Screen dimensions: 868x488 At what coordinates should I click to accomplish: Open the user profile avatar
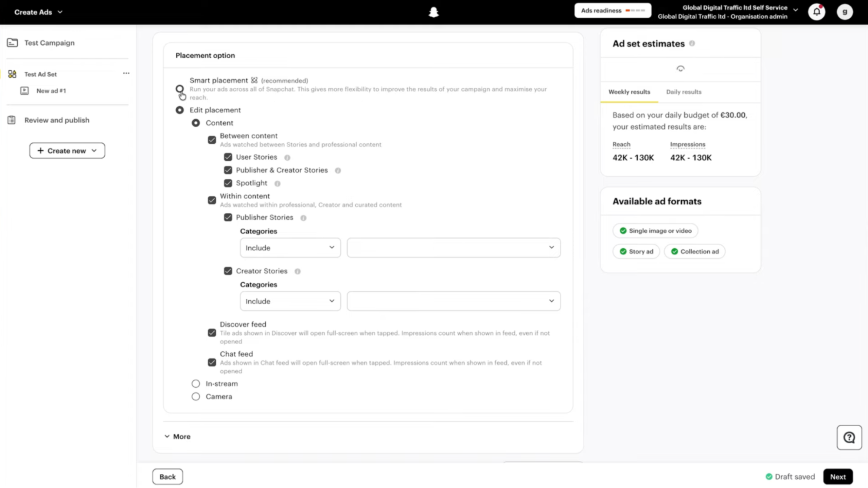[845, 12]
